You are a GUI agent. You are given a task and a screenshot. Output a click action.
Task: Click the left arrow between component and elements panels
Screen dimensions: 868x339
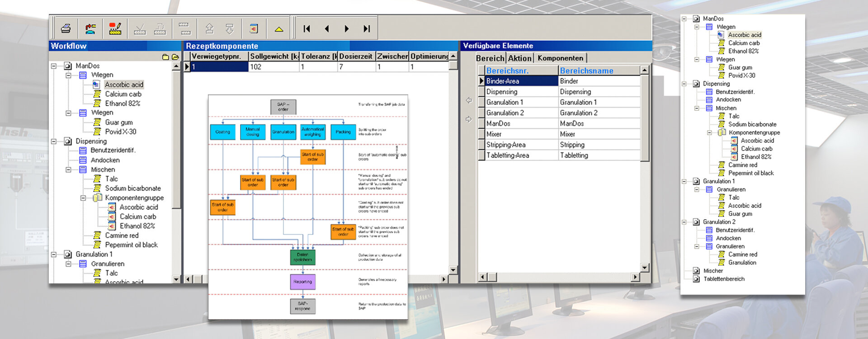tap(469, 100)
